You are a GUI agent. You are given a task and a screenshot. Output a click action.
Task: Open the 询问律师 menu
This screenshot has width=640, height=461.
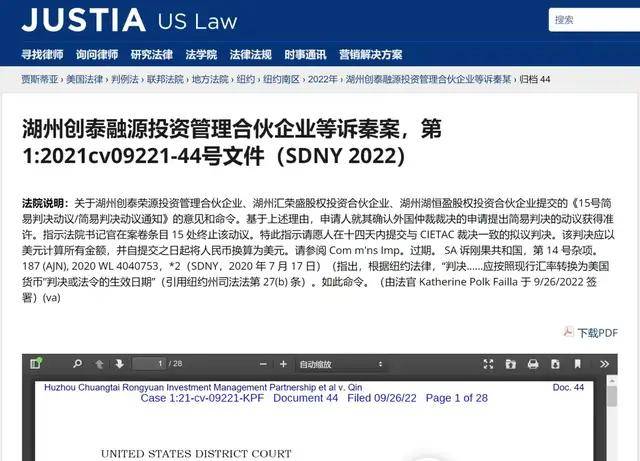(x=97, y=54)
